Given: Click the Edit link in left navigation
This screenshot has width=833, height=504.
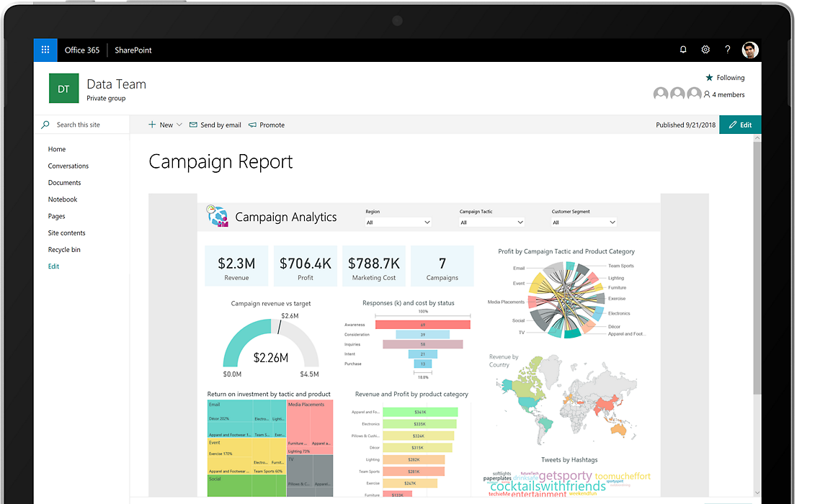Looking at the screenshot, I should coord(53,266).
